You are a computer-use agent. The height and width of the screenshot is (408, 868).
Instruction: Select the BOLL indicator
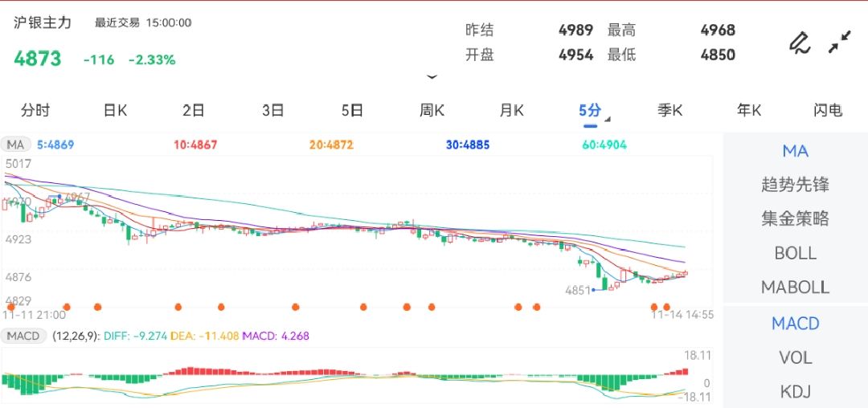tap(796, 253)
